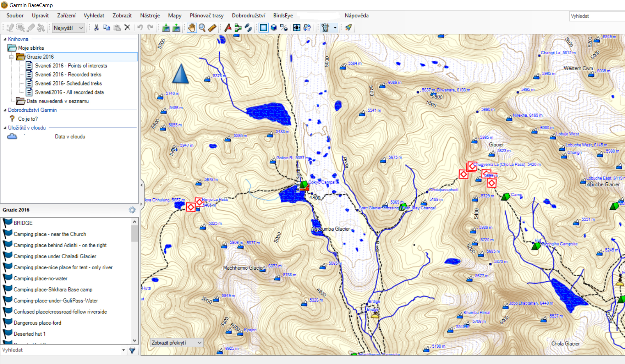This screenshot has width=625, height=364.
Task: Open the Dobrodružství menu
Action: tap(248, 16)
